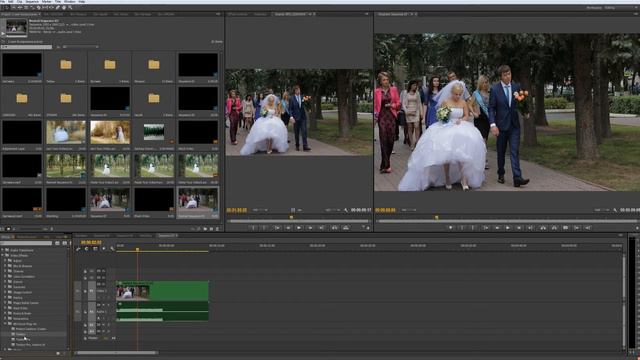Toggle V1 source patching
The height and width of the screenshot is (360, 640).
[78, 291]
